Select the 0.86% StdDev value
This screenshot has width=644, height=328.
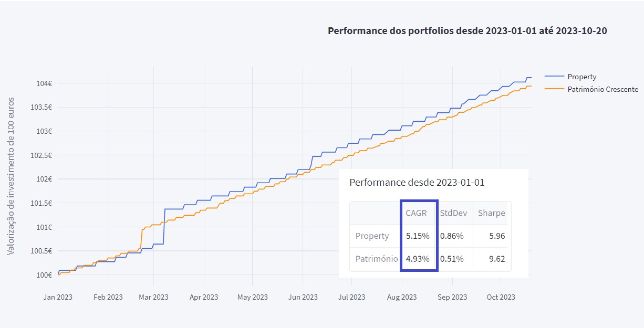(x=452, y=236)
